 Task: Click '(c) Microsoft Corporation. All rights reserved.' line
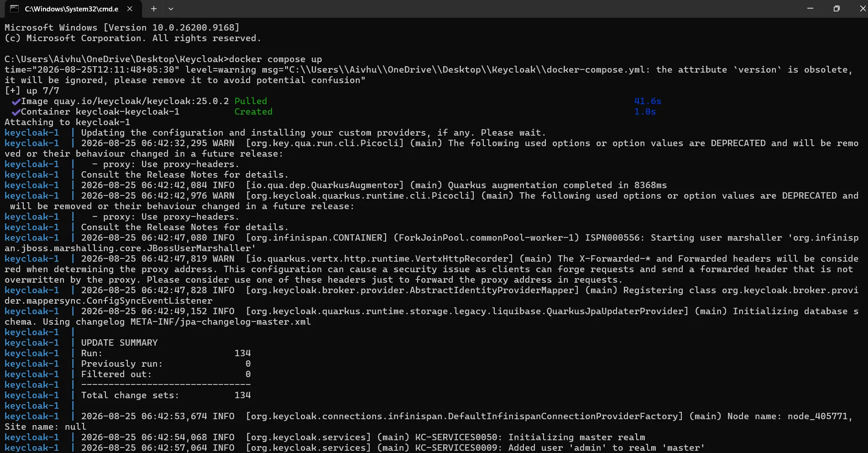coord(133,38)
